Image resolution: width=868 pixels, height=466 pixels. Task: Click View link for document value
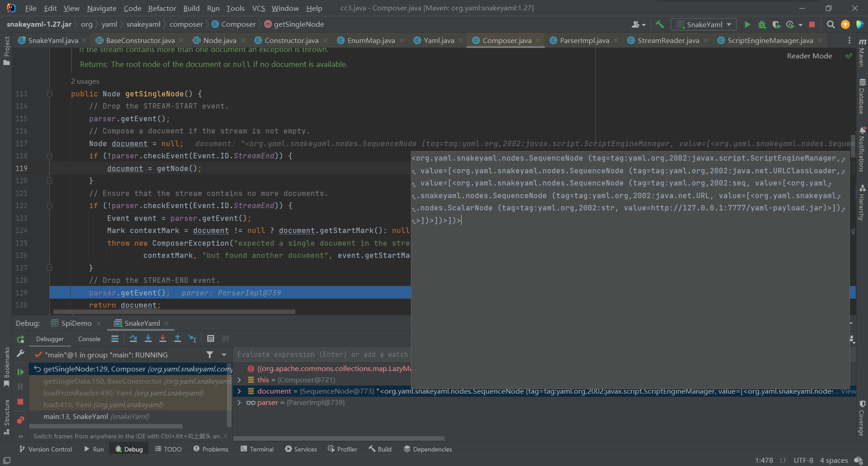pyautogui.click(x=848, y=391)
